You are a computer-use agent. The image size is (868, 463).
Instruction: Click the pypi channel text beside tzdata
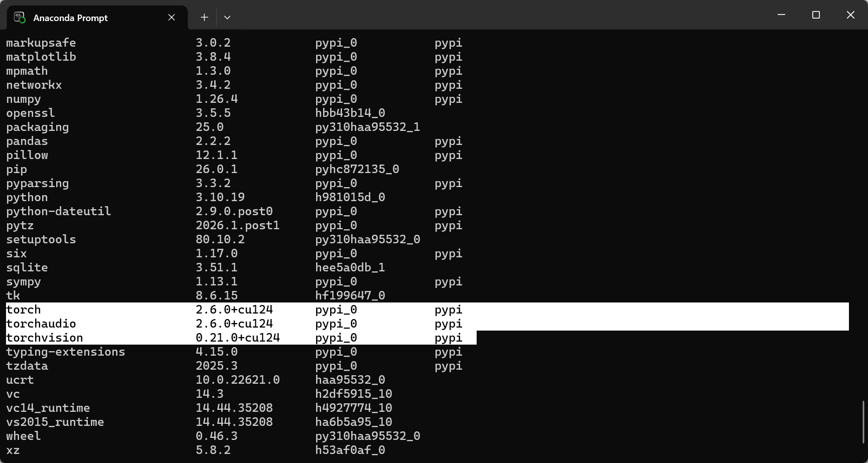(448, 366)
